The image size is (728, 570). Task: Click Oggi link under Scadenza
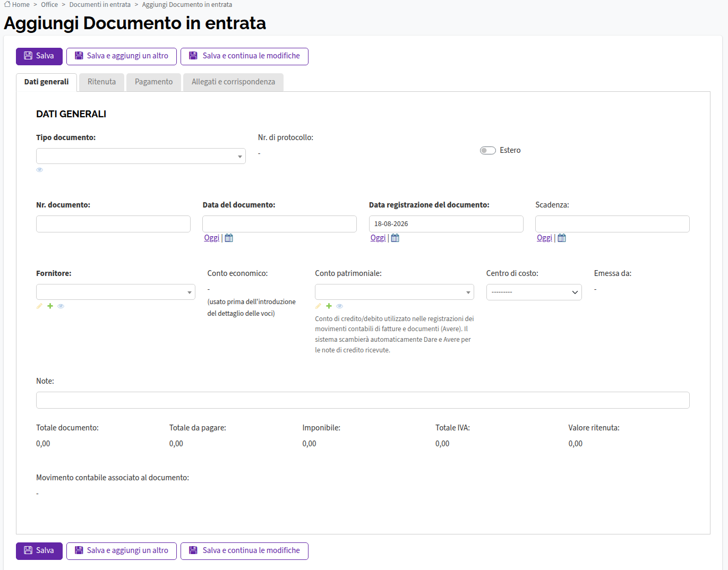coord(544,238)
